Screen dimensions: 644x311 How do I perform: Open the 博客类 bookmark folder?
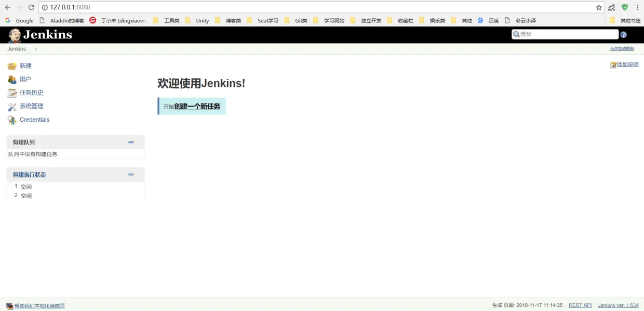click(228, 21)
